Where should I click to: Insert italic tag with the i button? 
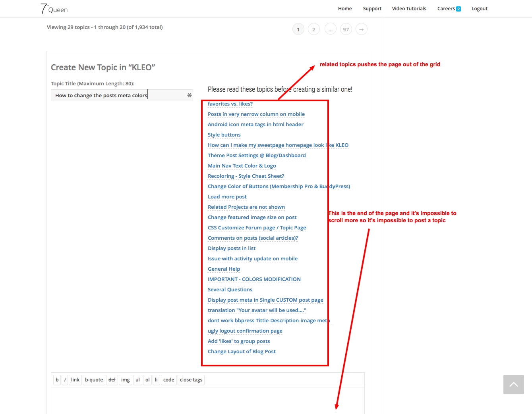pos(65,380)
